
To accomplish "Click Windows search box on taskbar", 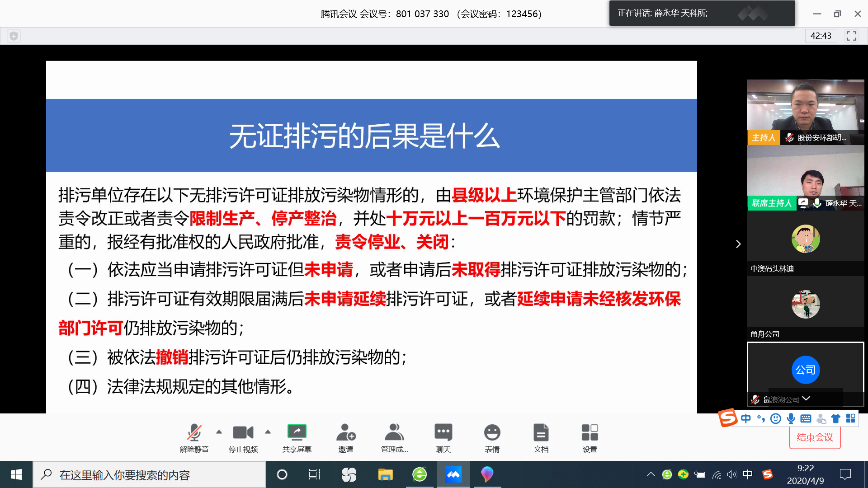I will (149, 475).
